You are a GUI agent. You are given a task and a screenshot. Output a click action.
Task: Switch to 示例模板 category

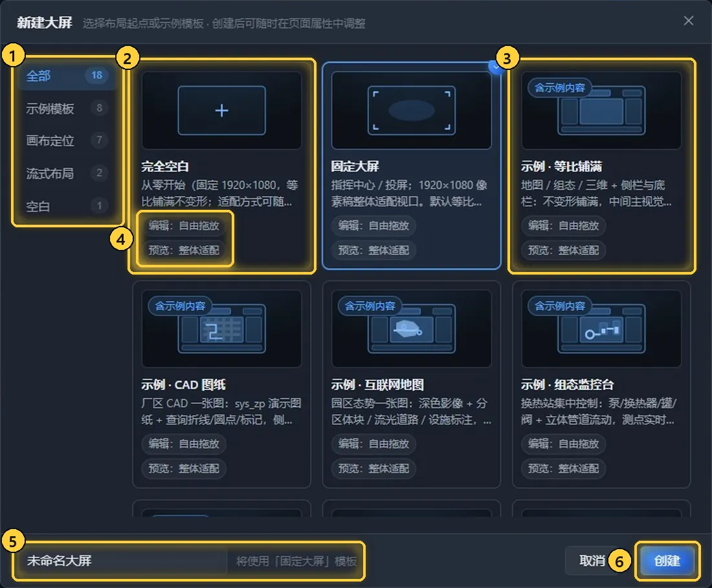click(67, 108)
